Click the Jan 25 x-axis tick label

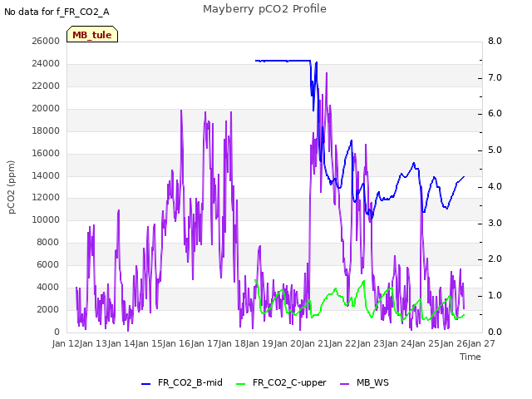pos(426,343)
